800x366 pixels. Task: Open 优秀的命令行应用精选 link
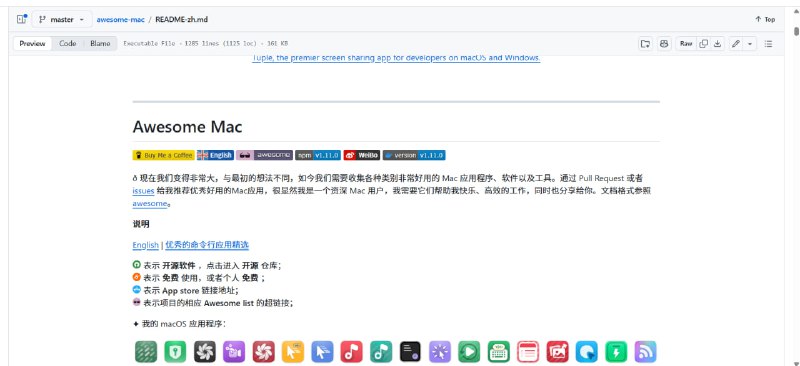tap(207, 245)
